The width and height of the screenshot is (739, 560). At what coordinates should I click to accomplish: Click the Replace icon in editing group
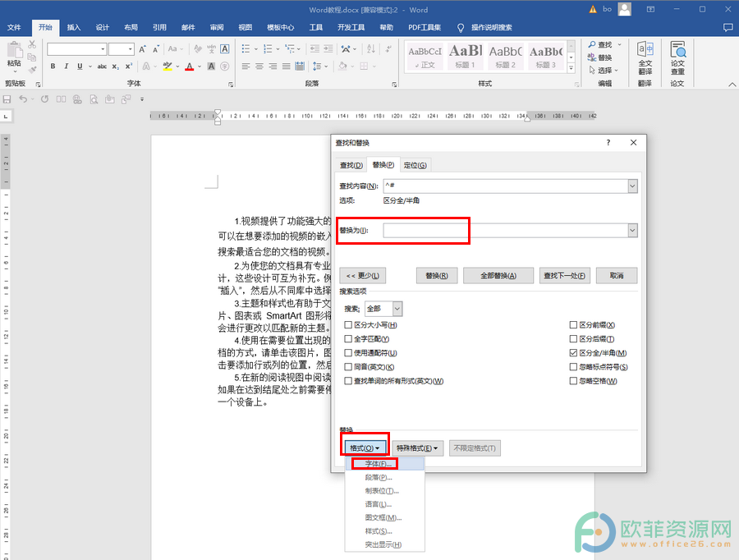pos(600,57)
